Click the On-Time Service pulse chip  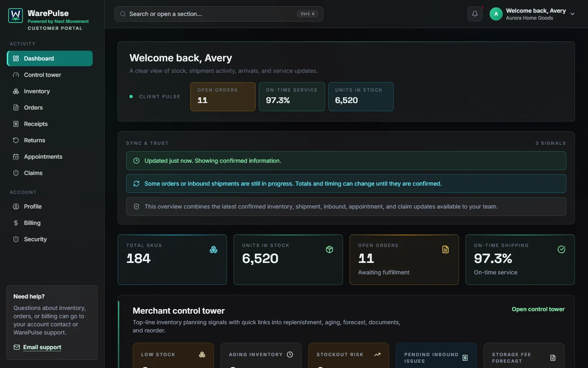tap(292, 97)
